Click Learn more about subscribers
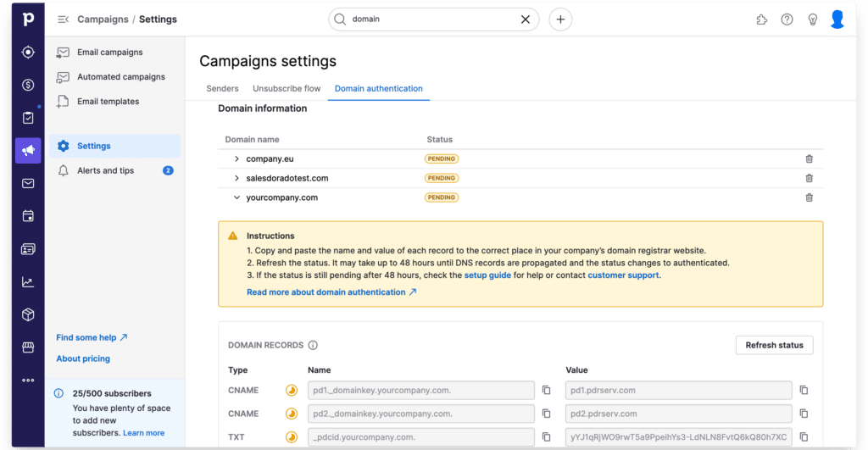 pos(143,433)
